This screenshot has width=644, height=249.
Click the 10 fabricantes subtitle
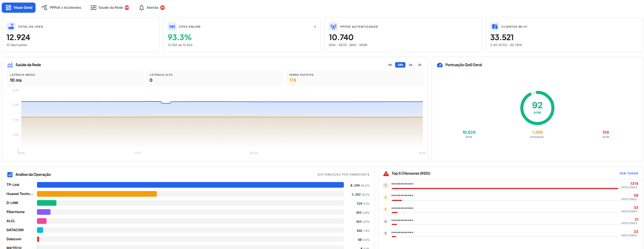pos(17,45)
